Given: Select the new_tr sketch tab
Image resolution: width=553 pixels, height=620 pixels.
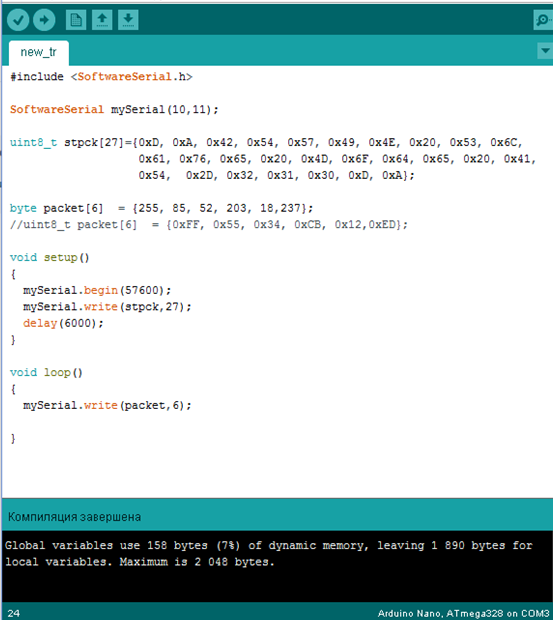Looking at the screenshot, I should point(39,53).
